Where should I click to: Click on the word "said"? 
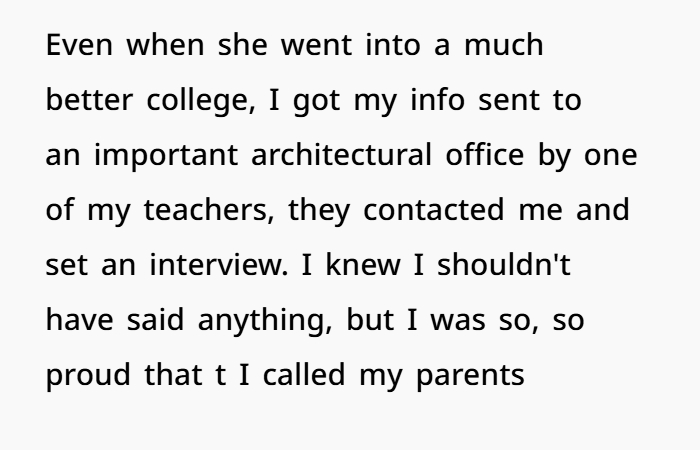click(146, 324)
